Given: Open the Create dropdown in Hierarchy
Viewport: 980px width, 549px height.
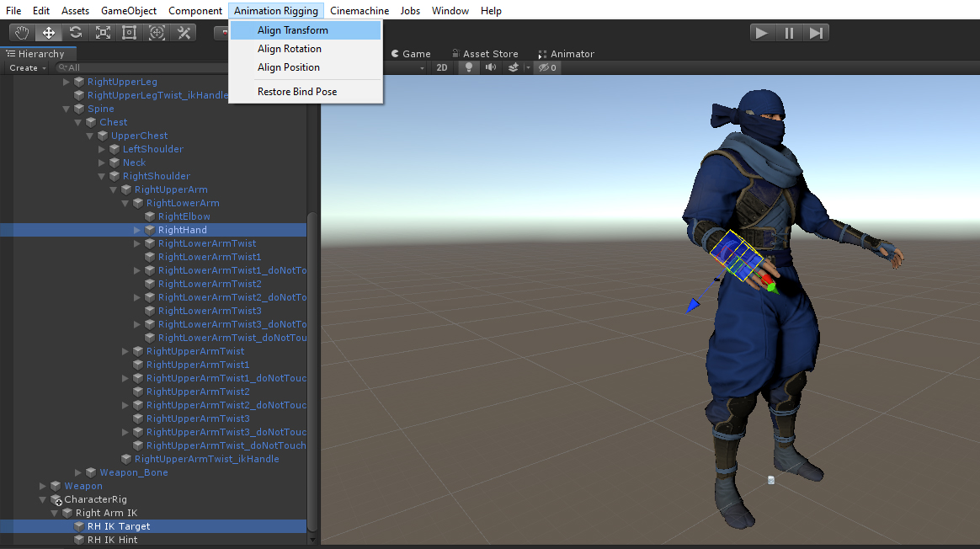Looking at the screenshot, I should click(27, 67).
